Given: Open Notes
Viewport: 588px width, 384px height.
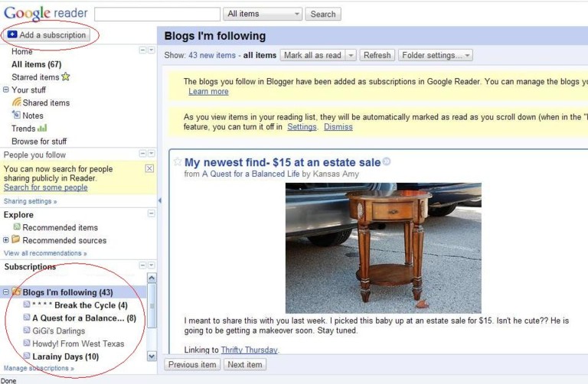Looking at the screenshot, I should (x=33, y=116).
